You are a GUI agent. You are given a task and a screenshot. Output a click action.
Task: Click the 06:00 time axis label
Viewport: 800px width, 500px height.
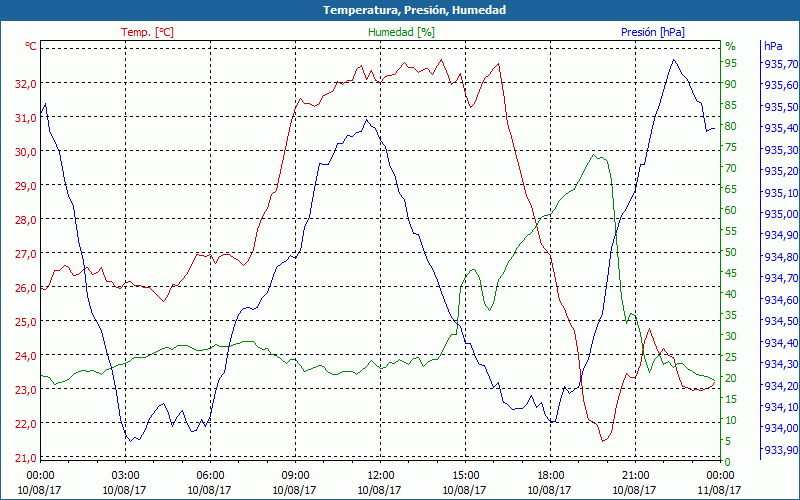click(x=210, y=476)
